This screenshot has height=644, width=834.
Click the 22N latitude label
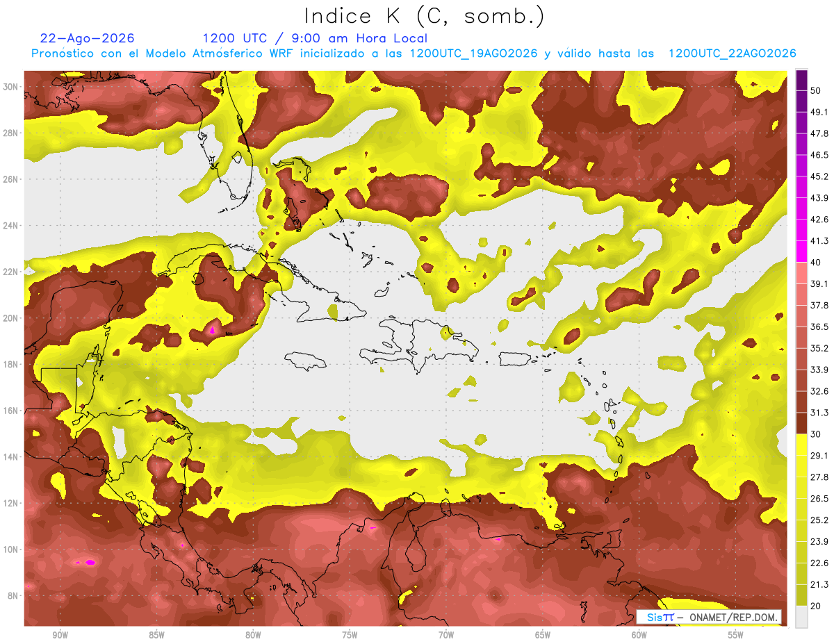pyautogui.click(x=11, y=272)
